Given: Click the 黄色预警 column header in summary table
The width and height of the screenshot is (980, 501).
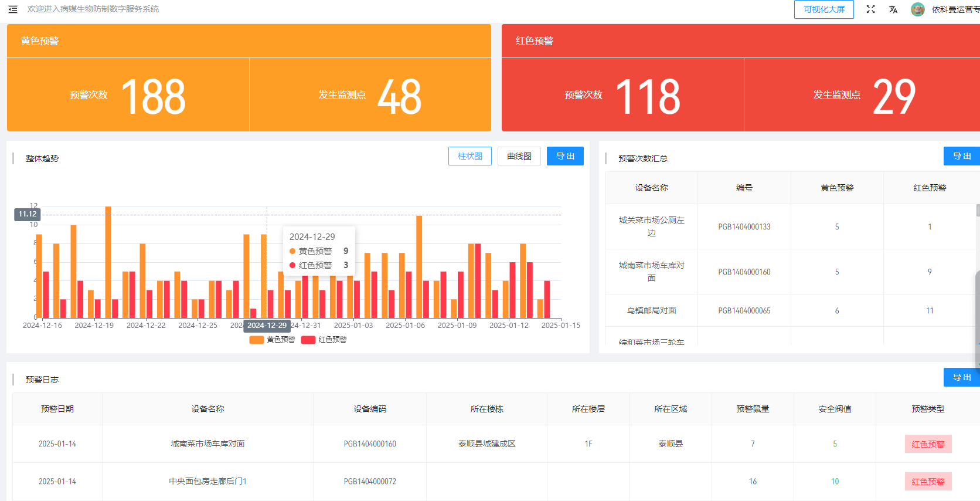Looking at the screenshot, I should pyautogui.click(x=837, y=188).
